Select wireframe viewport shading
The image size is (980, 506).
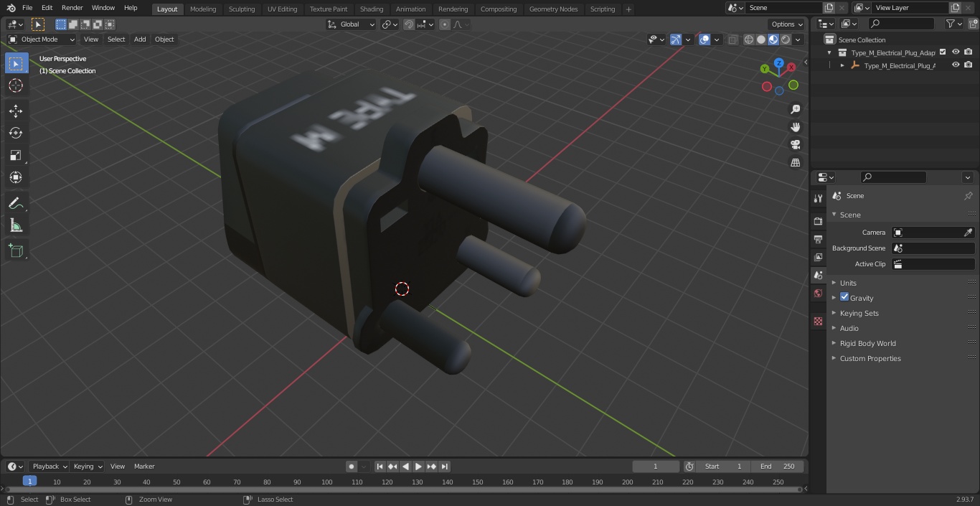749,39
